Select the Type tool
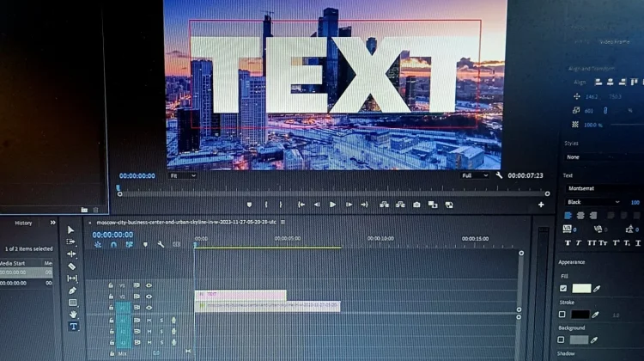Screen dimensions: 644x361 pyautogui.click(x=73, y=327)
